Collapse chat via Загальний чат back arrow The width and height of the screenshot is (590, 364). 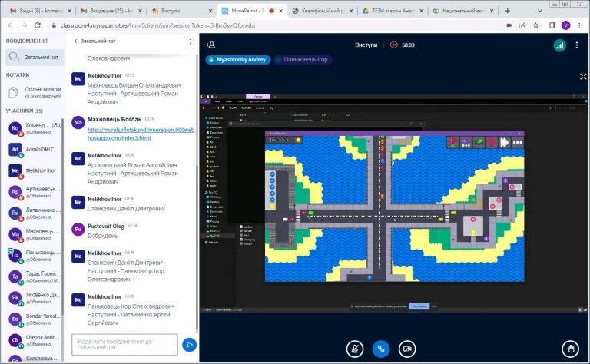click(75, 41)
